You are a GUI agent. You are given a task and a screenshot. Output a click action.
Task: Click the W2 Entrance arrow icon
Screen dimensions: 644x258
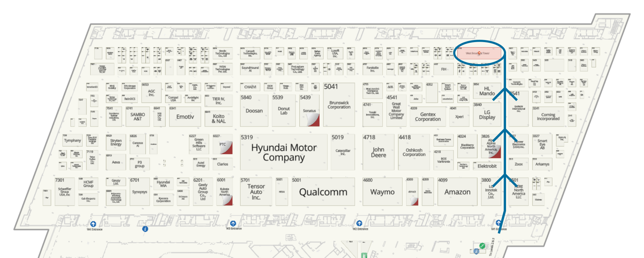[x=359, y=223]
